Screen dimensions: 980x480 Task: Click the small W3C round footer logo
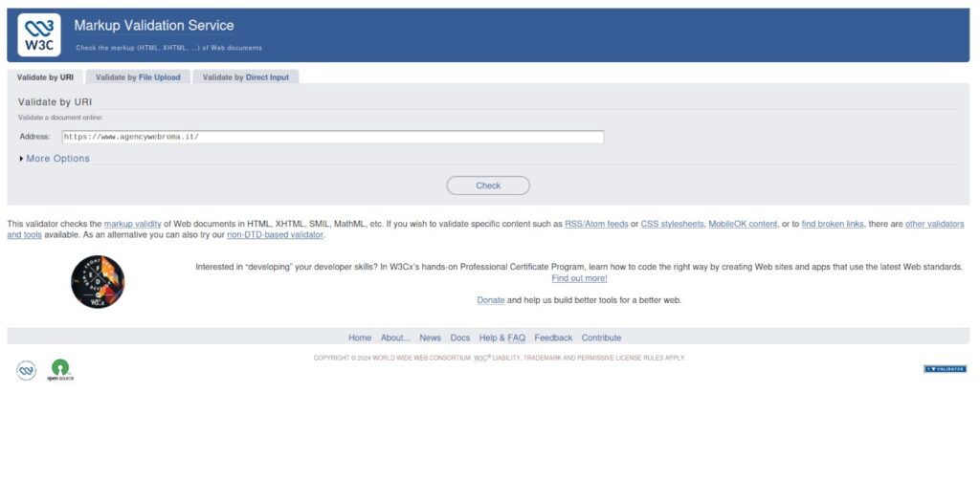coord(26,370)
